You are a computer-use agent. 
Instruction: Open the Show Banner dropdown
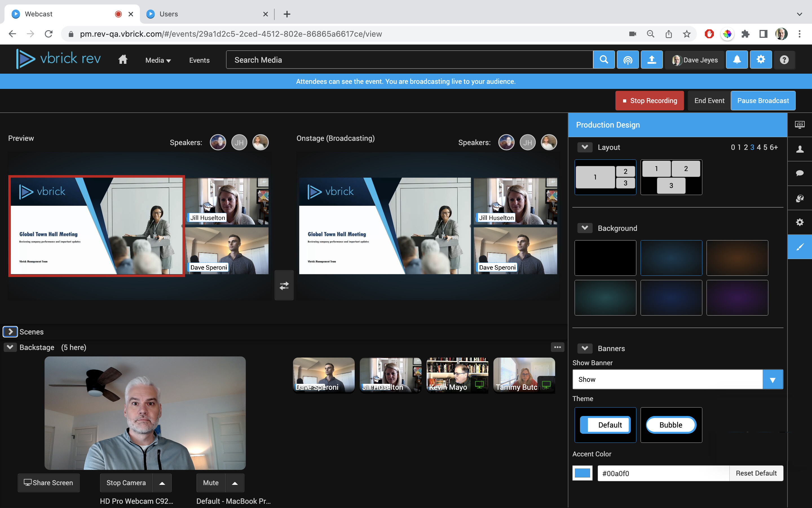point(678,379)
